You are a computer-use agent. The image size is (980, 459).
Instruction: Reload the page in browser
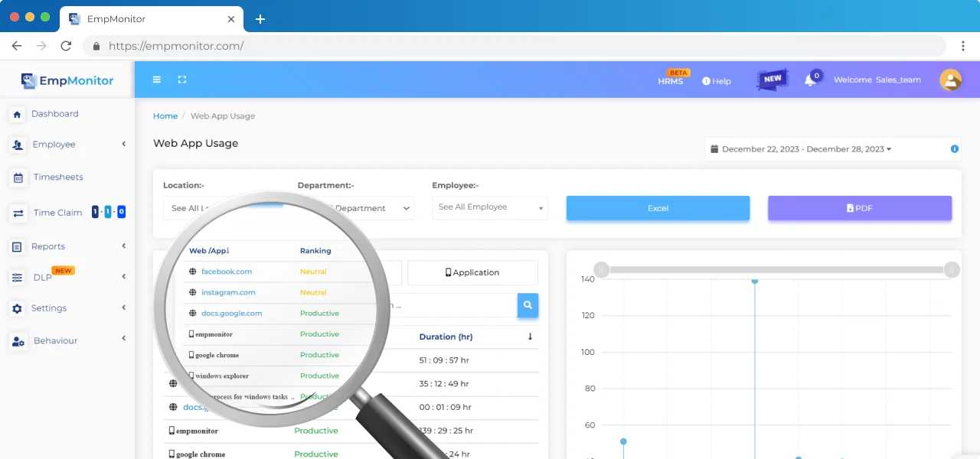(x=66, y=46)
